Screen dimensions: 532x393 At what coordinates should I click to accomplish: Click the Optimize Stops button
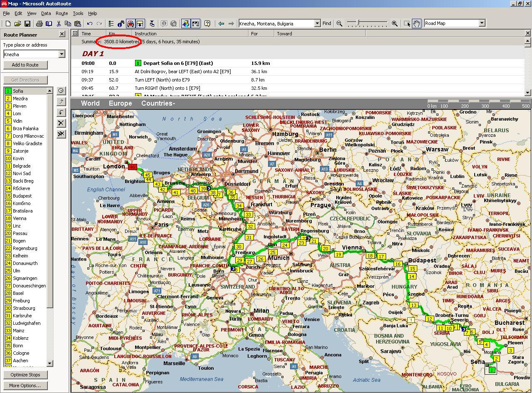pos(25,375)
